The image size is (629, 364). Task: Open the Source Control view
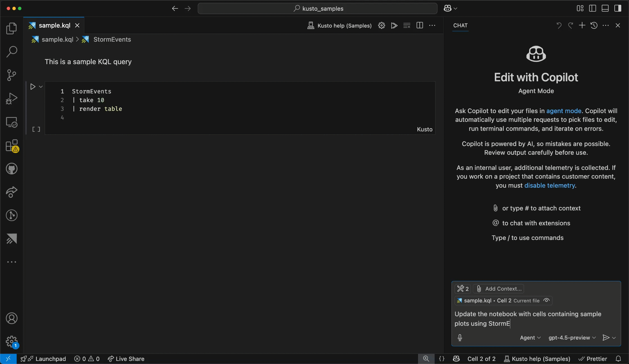point(12,75)
